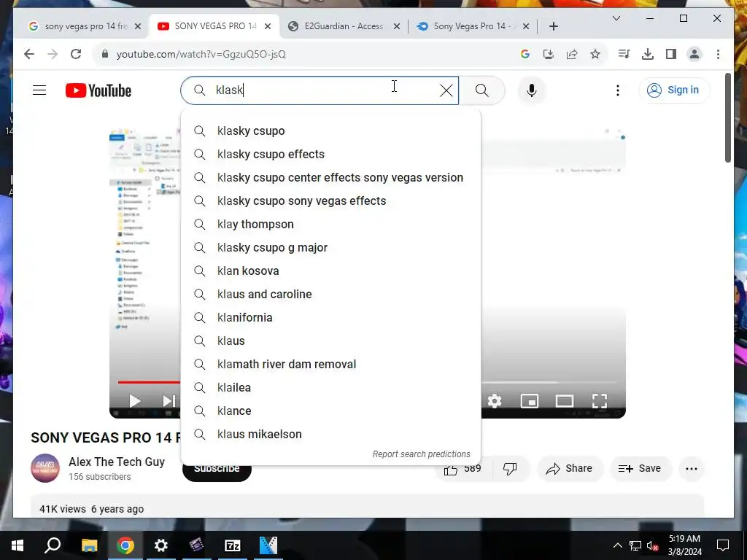747x560 pixels.
Task: Select the 'klan kosova' suggestion
Action: click(x=330, y=271)
